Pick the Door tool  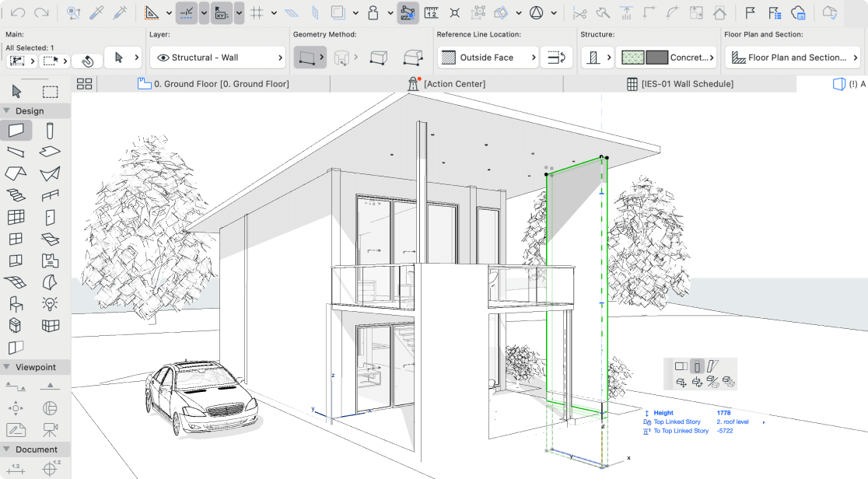tap(50, 217)
